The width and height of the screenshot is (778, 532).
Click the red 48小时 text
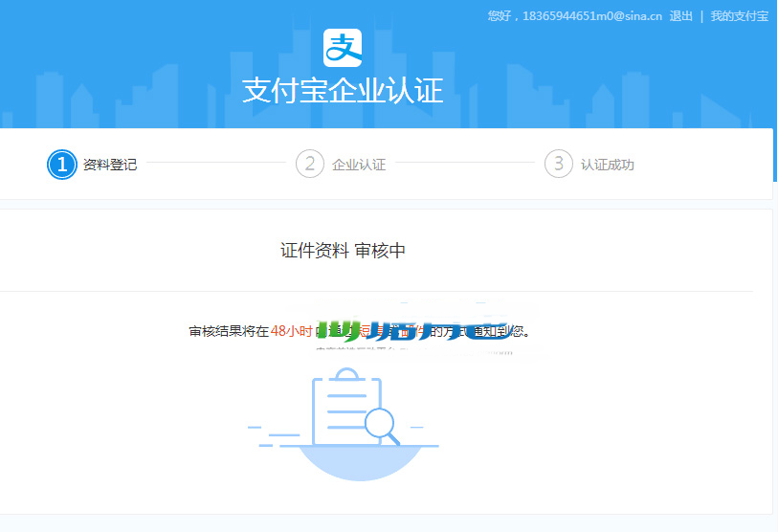[291, 331]
